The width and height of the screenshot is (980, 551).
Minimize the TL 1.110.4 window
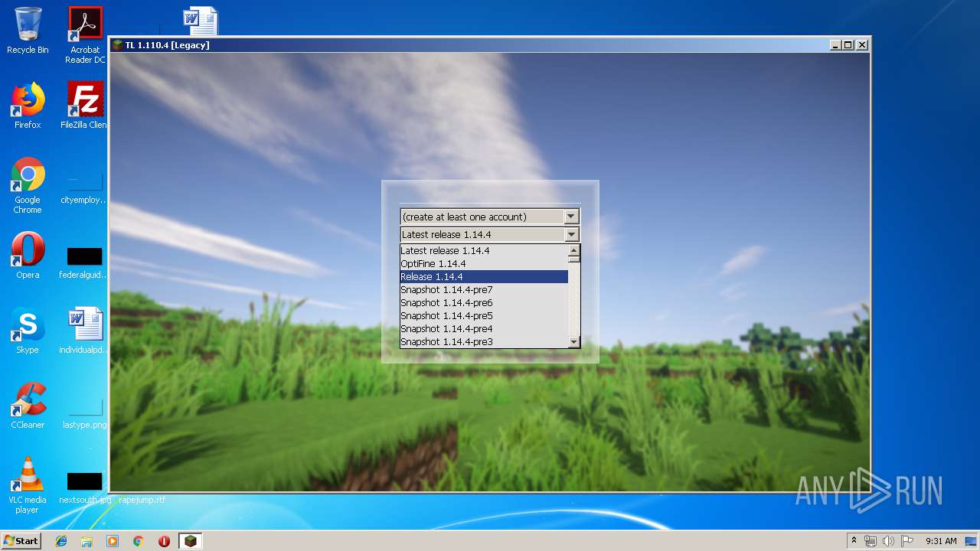point(835,45)
